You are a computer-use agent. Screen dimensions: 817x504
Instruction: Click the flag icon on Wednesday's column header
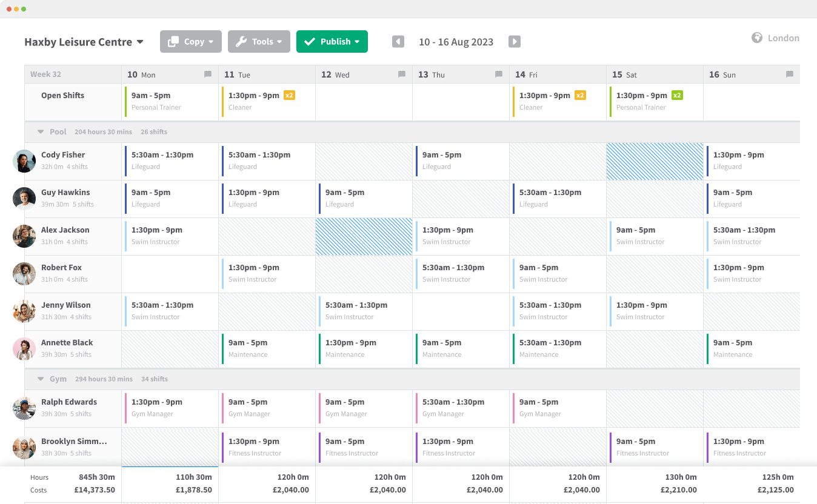[401, 74]
